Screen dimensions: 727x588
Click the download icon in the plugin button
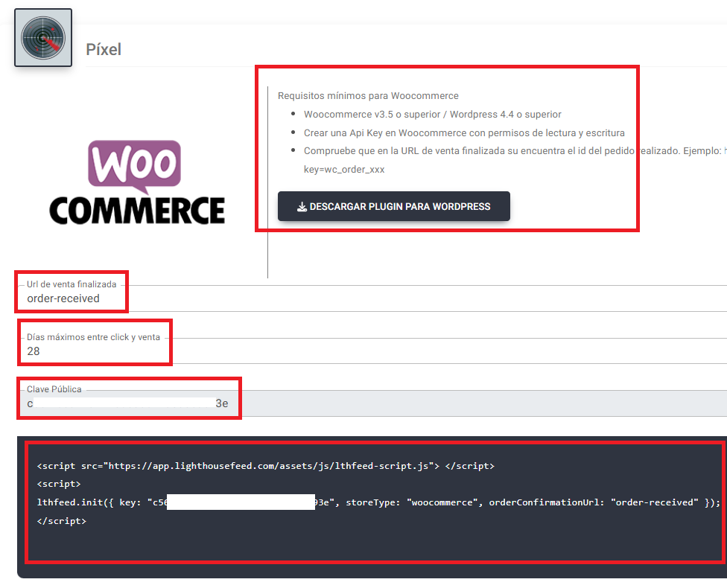302,207
